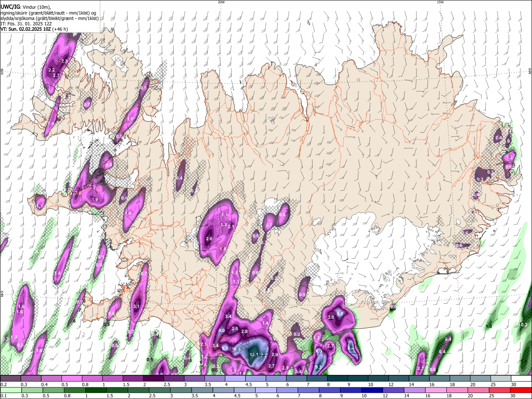Viewport: 532px width, 399px height.
Task: Click the bright magenta 0.5–0.8 snow legend swatch
Action: click(x=72, y=378)
